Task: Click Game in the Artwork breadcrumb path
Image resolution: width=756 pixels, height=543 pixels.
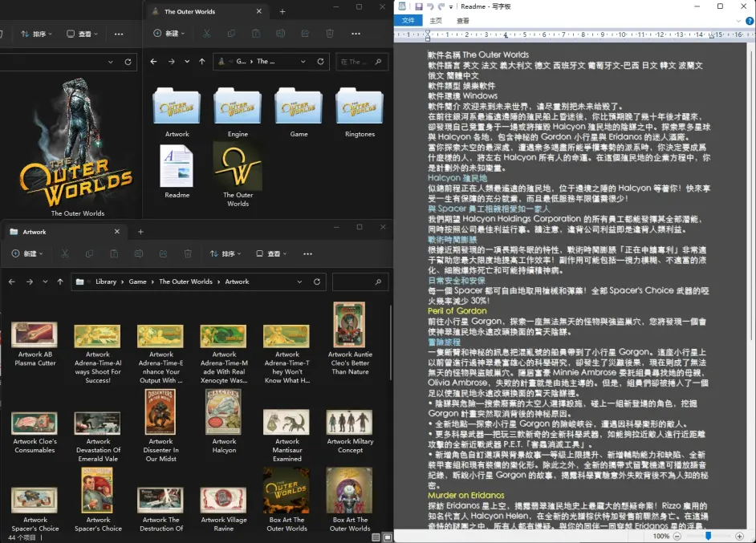Action: point(137,282)
